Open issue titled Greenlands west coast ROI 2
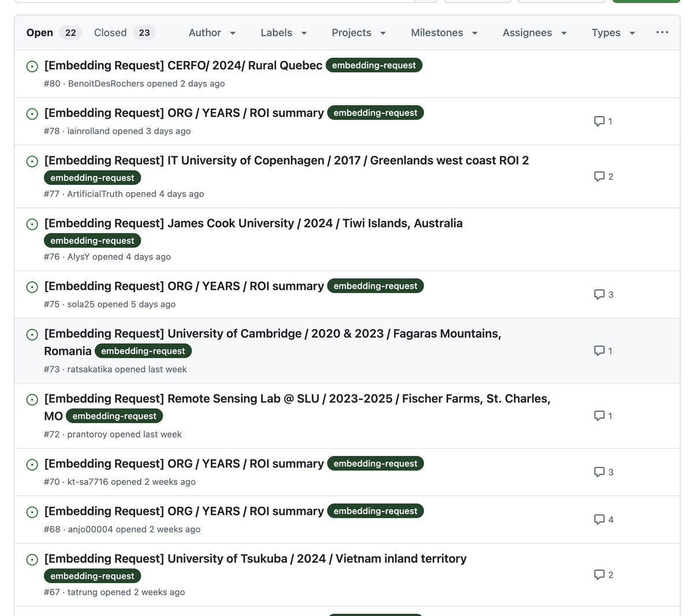The height and width of the screenshot is (616, 693). pyautogui.click(x=286, y=160)
